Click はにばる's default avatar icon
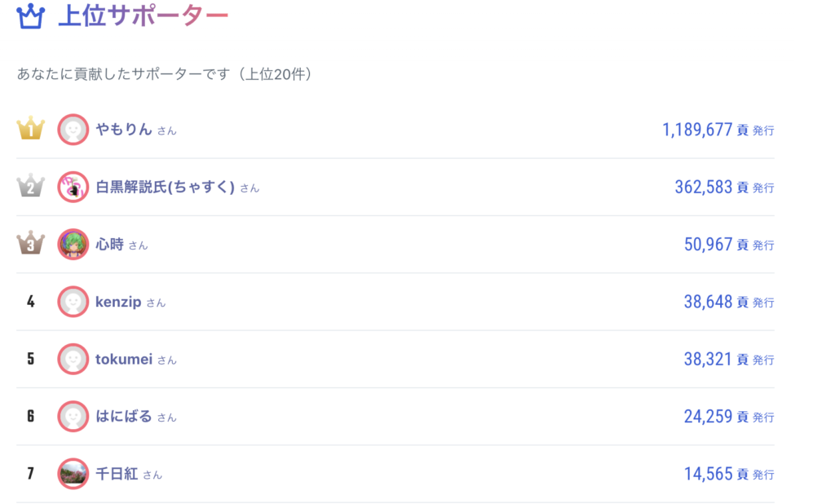Viewport: 835px width, 504px height. 73,416
